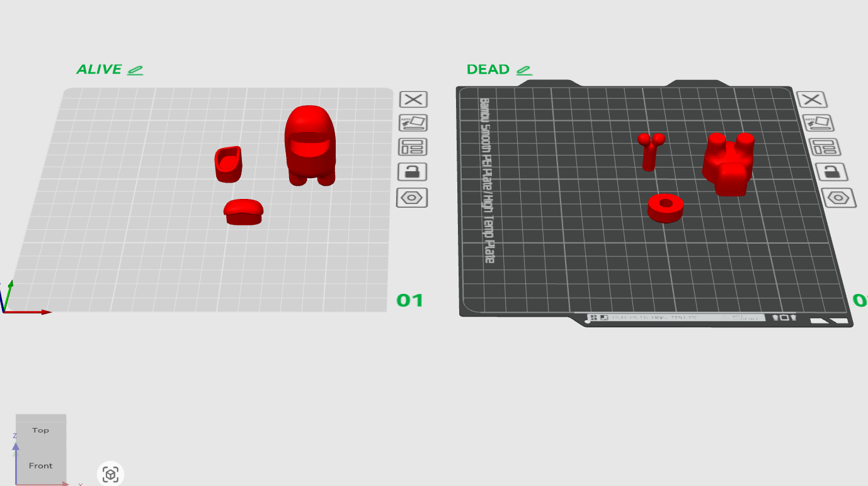868x486 pixels.
Task: Select the half-body model on DEAD plate
Action: coord(729,164)
